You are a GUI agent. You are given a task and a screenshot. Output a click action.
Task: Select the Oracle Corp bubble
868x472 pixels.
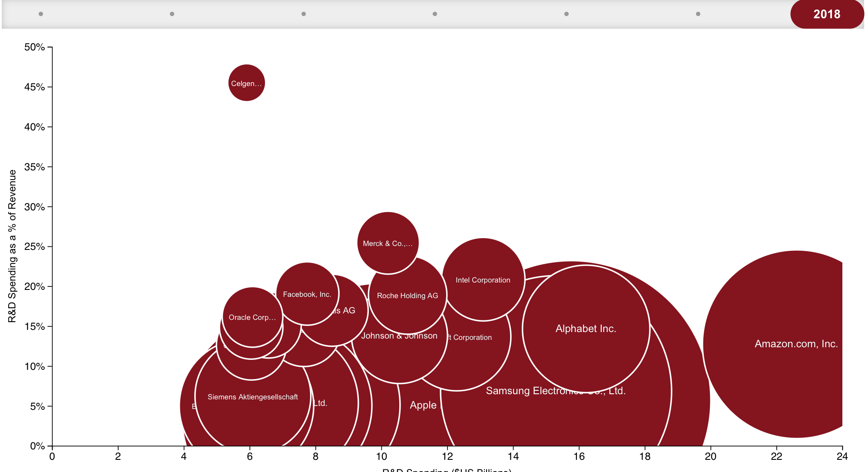(x=252, y=317)
